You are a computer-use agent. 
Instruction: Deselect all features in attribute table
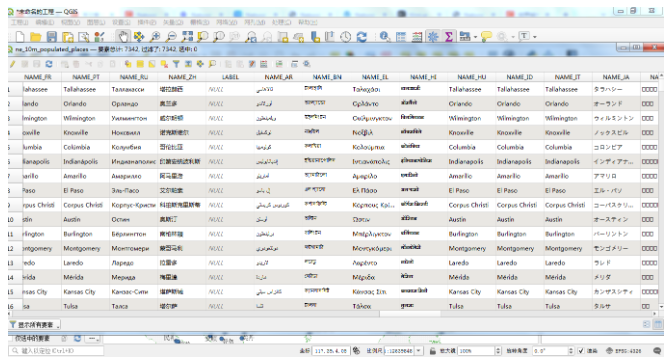point(164,64)
